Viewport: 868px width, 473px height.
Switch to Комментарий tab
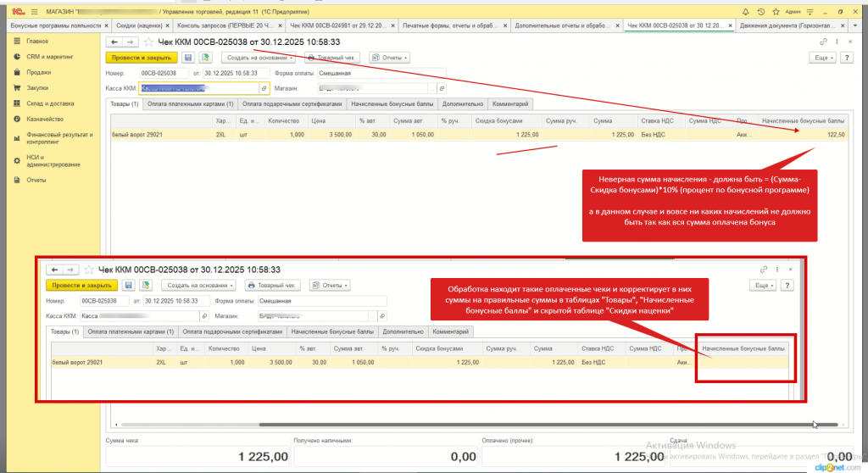pos(510,104)
